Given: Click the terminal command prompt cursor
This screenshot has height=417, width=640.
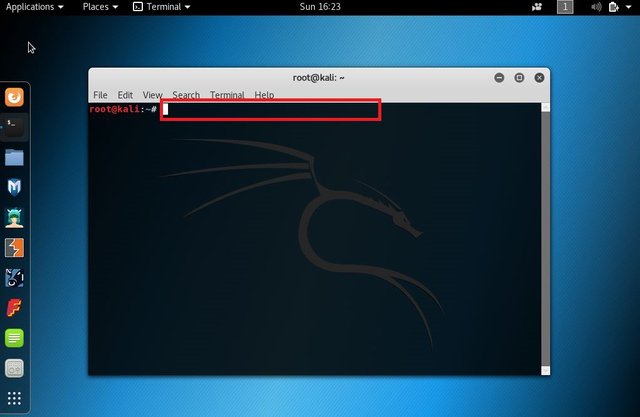Looking at the screenshot, I should click(166, 109).
